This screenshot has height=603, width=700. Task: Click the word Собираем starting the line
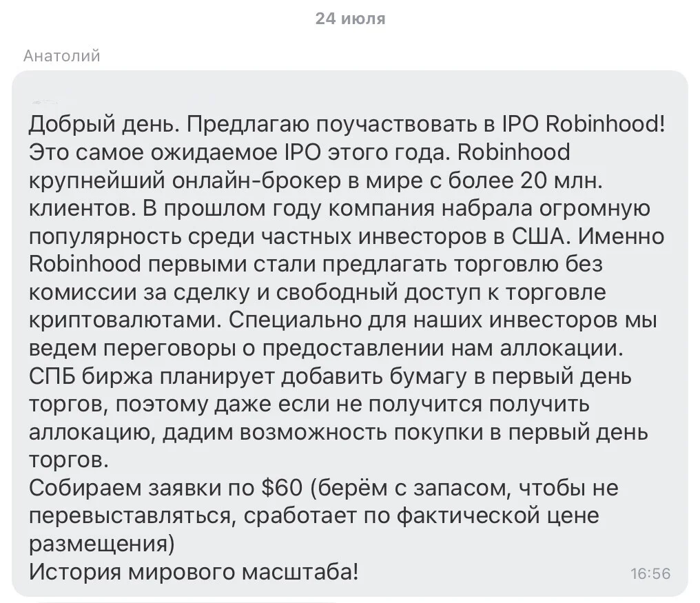click(x=85, y=488)
